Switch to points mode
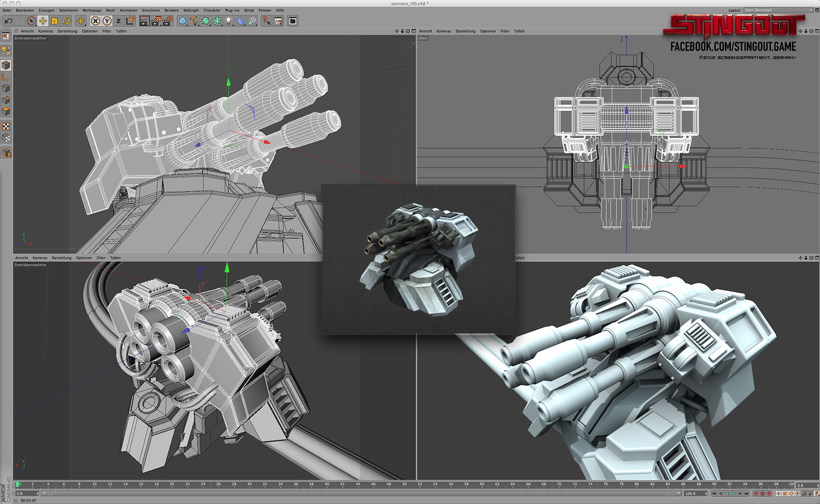This screenshot has height=504, width=820. [x=6, y=89]
